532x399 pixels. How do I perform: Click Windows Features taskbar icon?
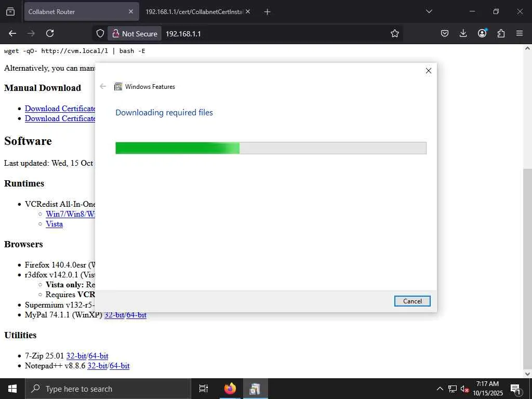[255, 389]
